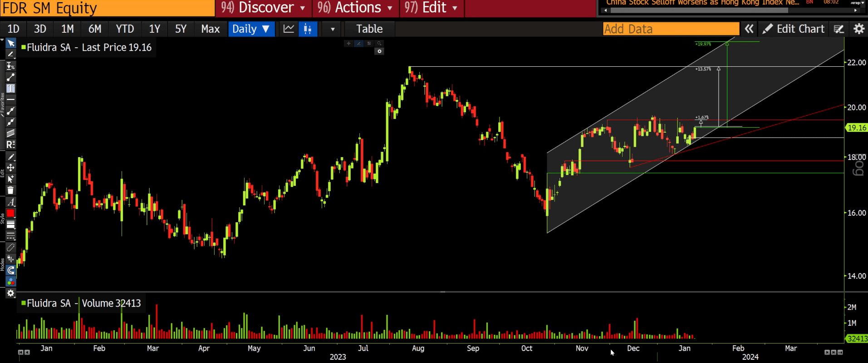Screen dimensions: 868x363
Task: Select the trend line drawing tool
Action: [10, 77]
